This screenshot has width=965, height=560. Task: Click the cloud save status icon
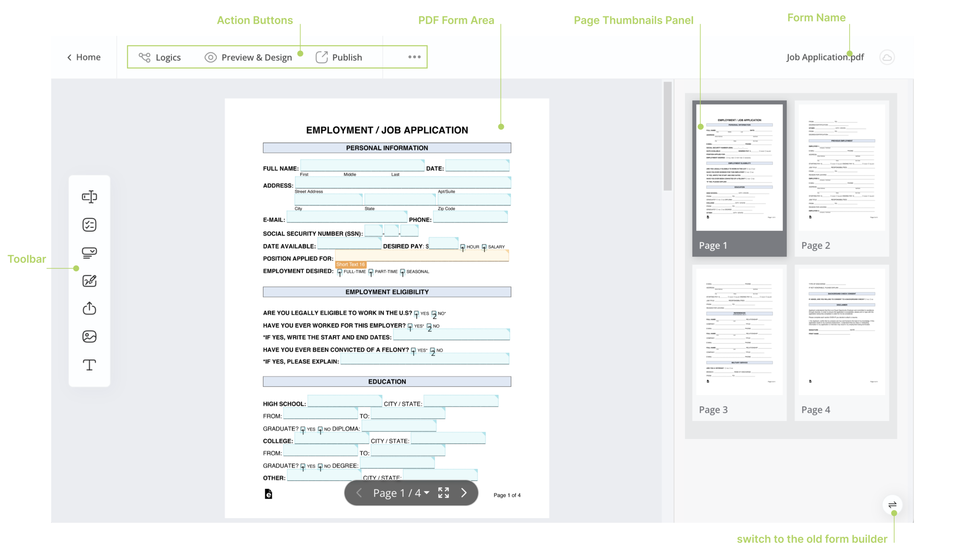[x=887, y=57]
